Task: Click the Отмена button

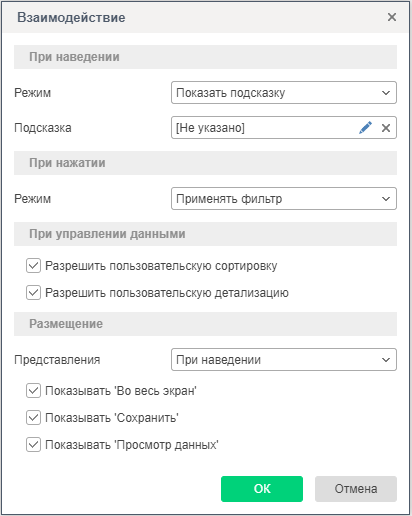Action: coord(356,489)
